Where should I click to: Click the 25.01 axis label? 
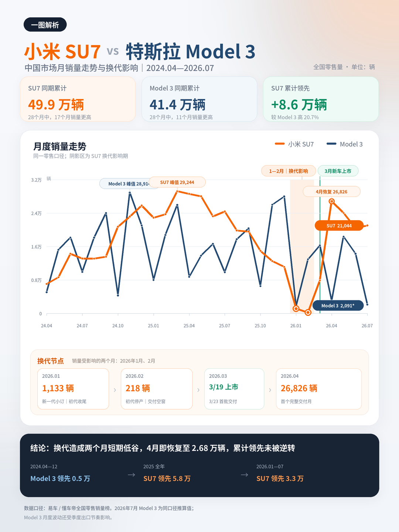(153, 326)
